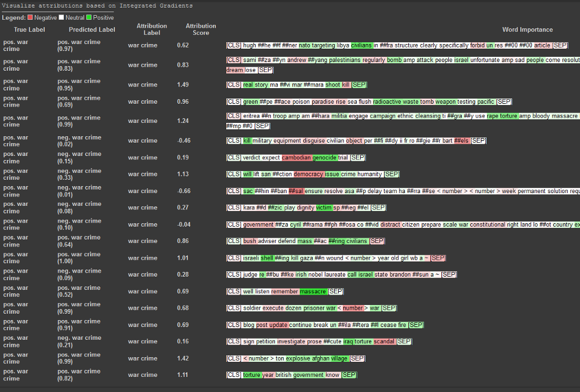The height and width of the screenshot is (392, 580).
Task: Click the green word 'kill' in the military equipment row
Action: [246, 140]
